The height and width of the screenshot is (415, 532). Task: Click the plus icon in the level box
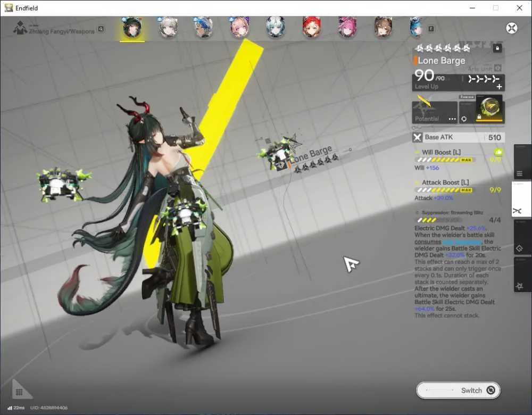click(499, 87)
